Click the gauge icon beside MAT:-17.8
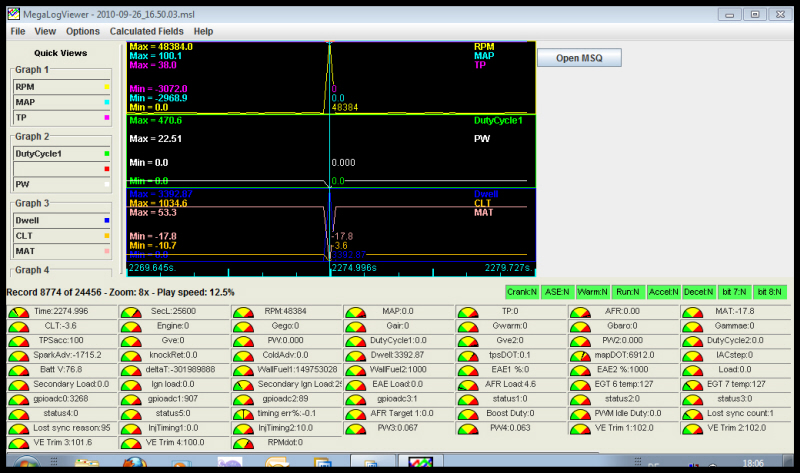This screenshot has height=473, width=800. coord(692,312)
